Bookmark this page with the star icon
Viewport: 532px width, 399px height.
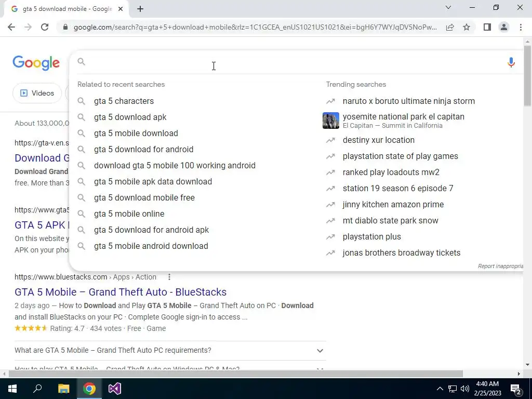[x=467, y=27]
